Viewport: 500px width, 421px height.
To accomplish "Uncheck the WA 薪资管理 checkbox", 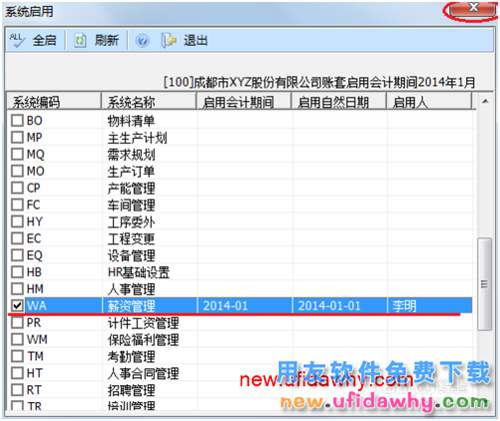I will click(x=17, y=306).
